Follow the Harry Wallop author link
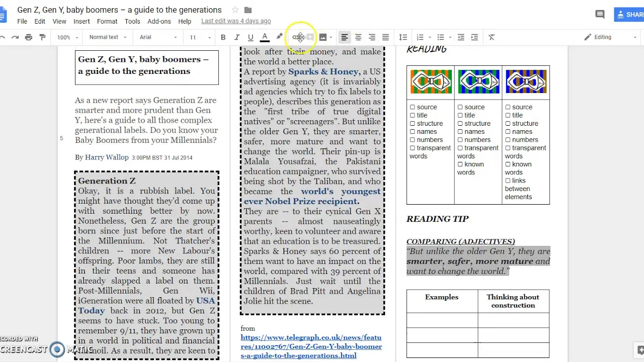Image resolution: width=644 pixels, height=362 pixels. click(107, 157)
